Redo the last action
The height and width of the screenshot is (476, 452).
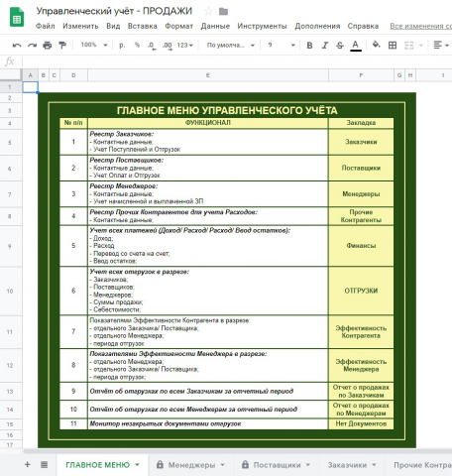[x=32, y=46]
